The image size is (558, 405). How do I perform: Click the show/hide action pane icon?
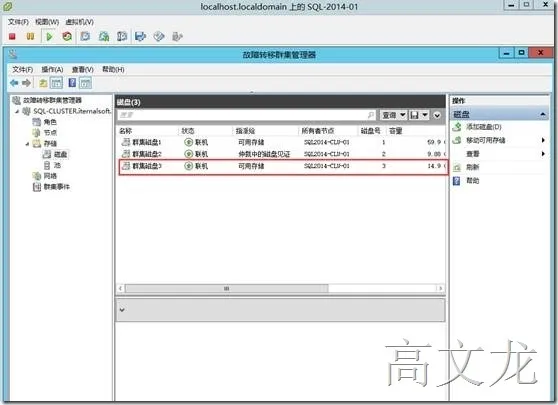click(85, 83)
